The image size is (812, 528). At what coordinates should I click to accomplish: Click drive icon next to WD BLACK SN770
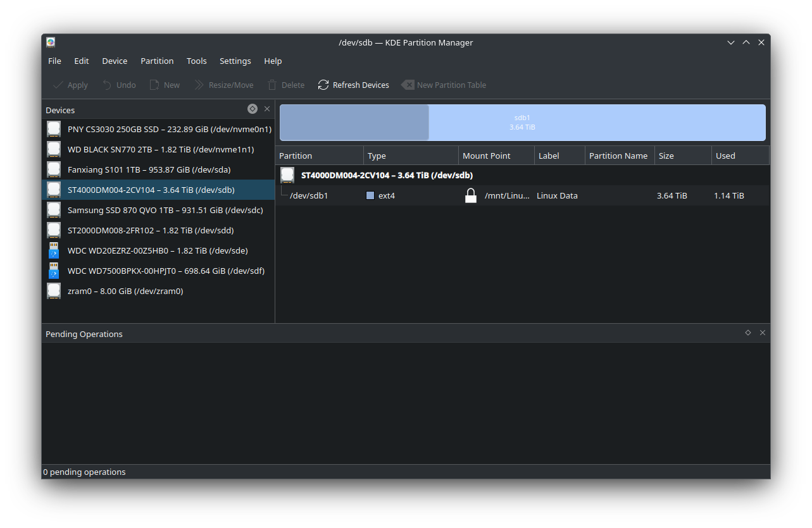[x=54, y=149]
